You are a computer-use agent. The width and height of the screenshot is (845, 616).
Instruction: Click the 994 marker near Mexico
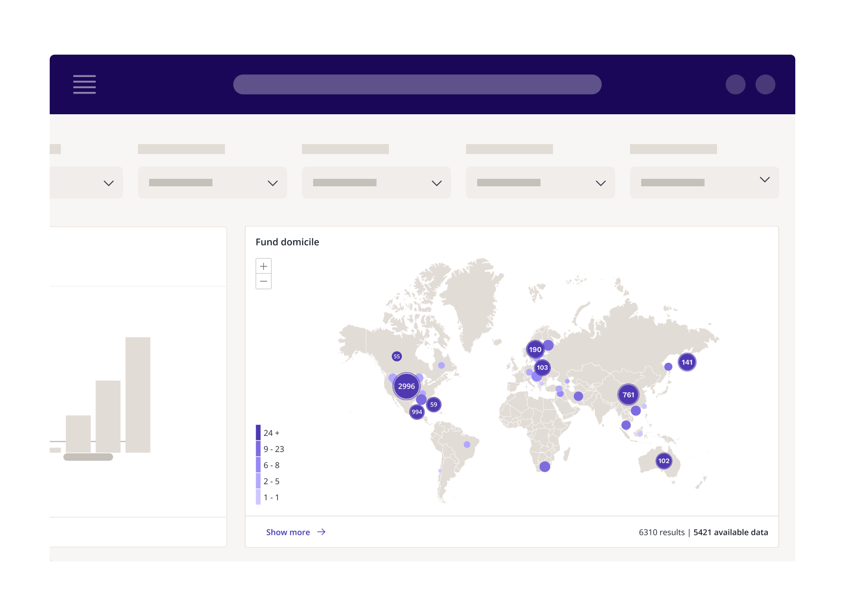417,412
